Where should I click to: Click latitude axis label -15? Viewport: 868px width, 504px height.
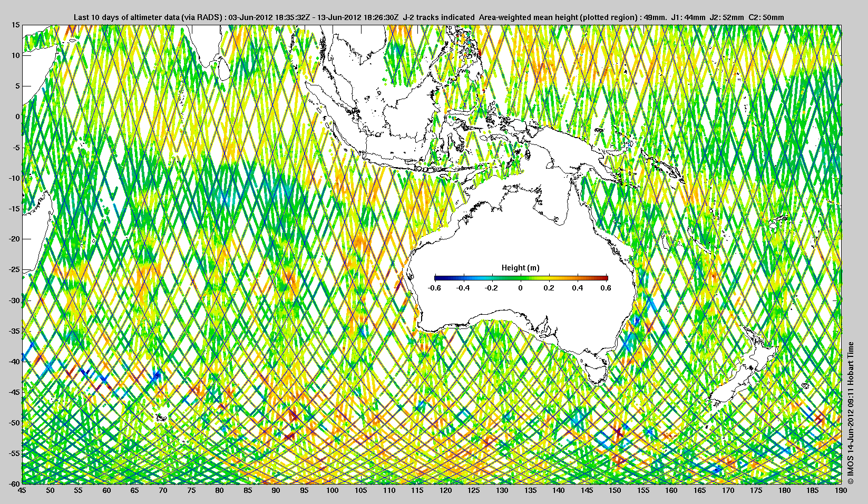[x=15, y=209]
